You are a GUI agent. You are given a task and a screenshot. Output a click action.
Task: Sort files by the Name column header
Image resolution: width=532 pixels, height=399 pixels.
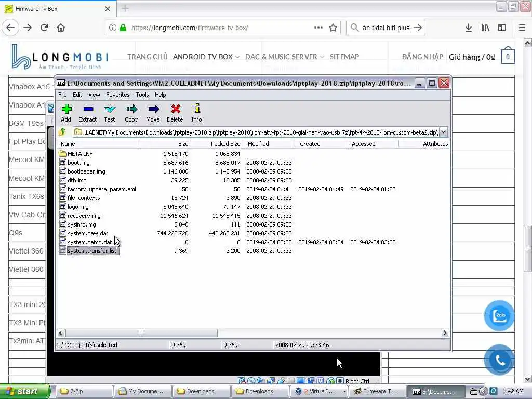(98, 144)
